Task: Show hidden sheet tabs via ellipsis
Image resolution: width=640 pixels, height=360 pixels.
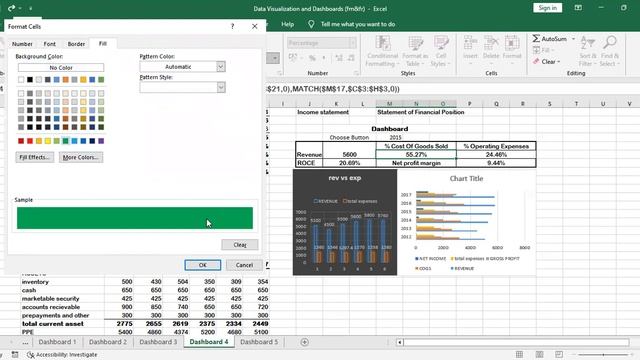Action: 25,342
